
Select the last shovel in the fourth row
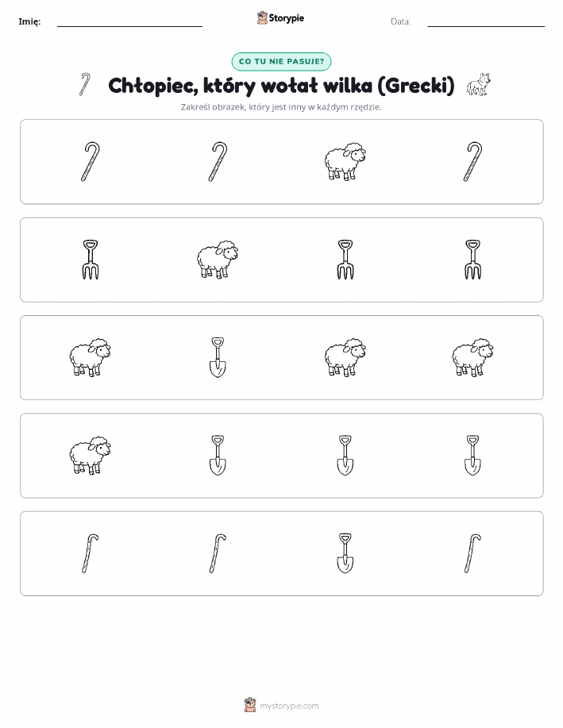[x=472, y=456]
